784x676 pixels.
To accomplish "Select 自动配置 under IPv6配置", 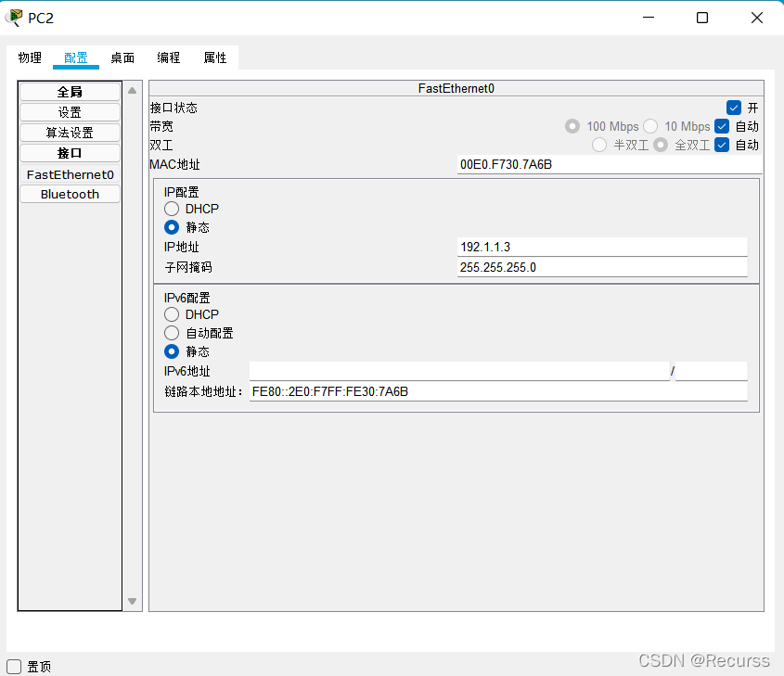I will [x=172, y=333].
